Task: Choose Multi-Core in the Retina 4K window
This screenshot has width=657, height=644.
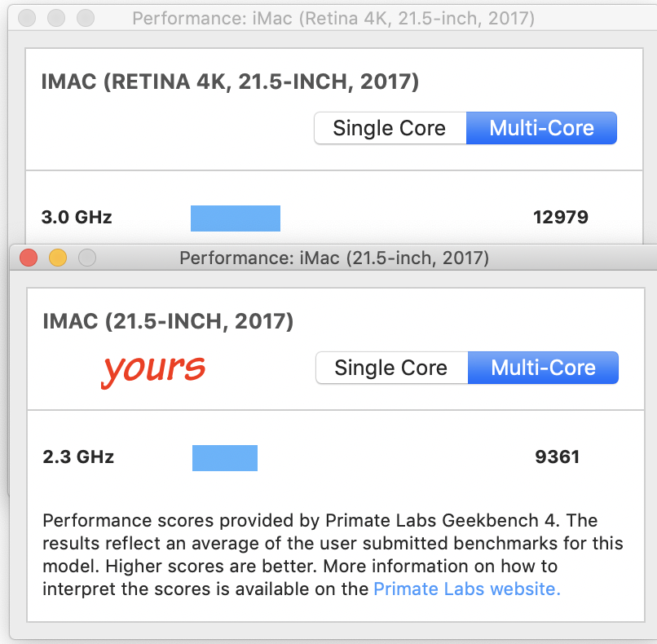Action: coord(541,128)
